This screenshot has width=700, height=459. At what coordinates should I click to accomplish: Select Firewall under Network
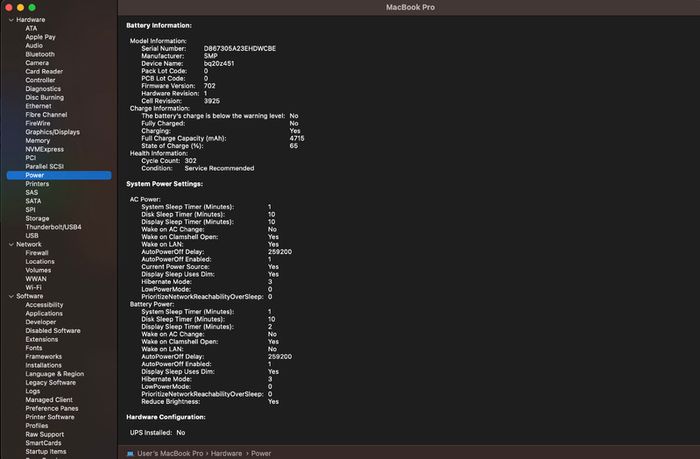tap(37, 253)
